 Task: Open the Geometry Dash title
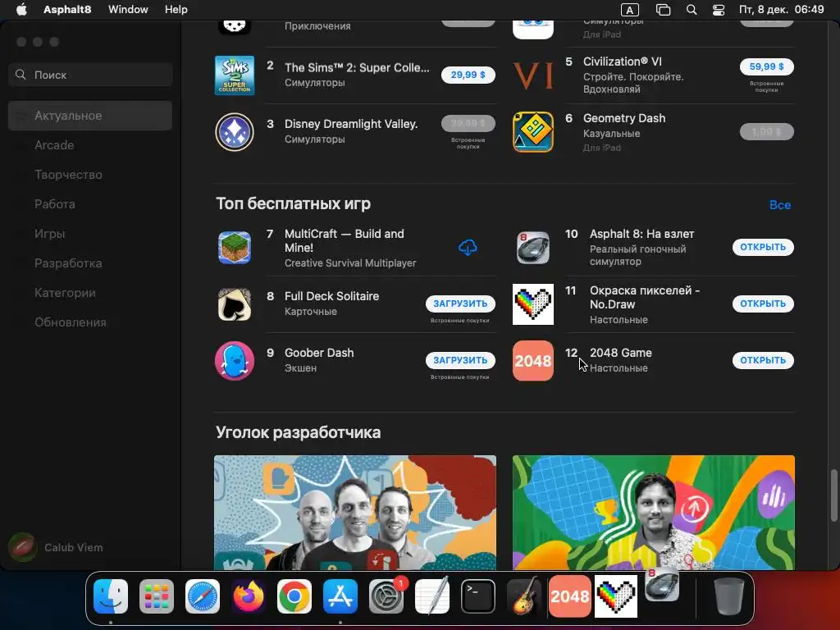pyautogui.click(x=624, y=118)
